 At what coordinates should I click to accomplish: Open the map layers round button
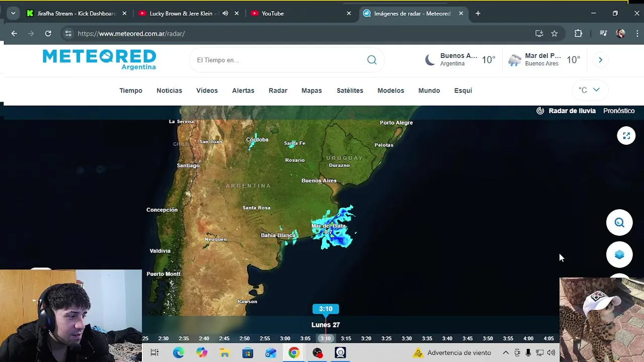click(x=619, y=255)
